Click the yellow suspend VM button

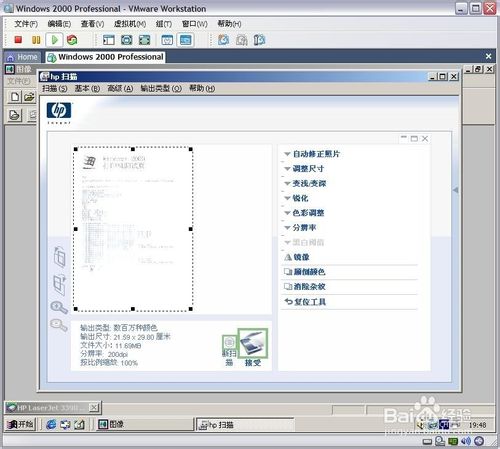[x=36, y=40]
